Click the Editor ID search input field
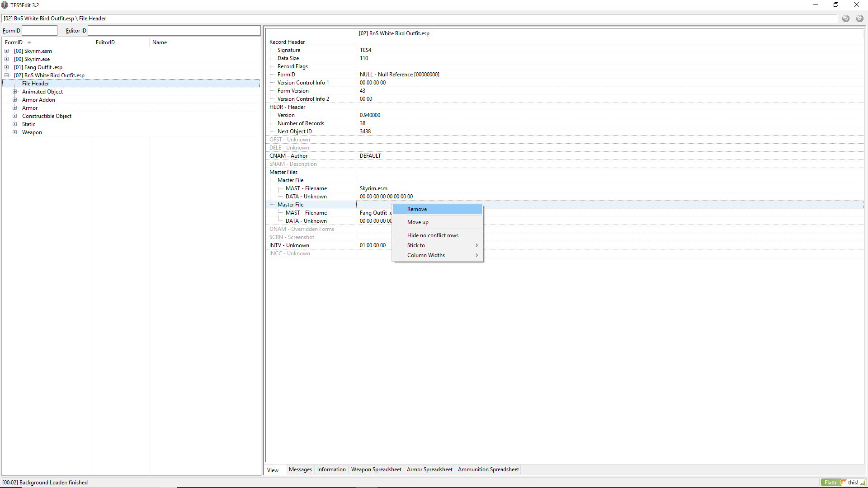 [x=174, y=31]
